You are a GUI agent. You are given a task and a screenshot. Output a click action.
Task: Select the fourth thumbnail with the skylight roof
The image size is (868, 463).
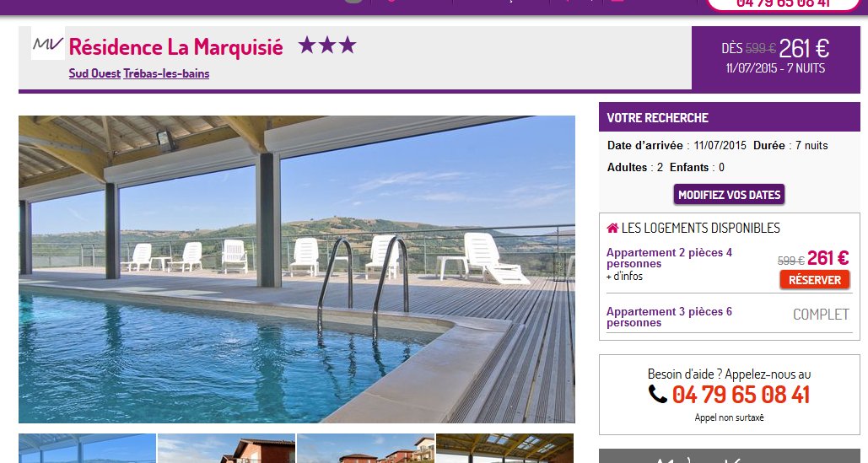tap(504, 449)
